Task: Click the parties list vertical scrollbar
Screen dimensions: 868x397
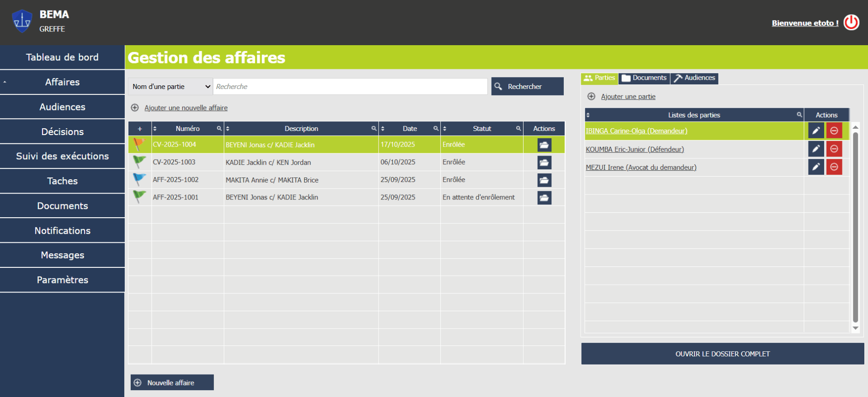Action: click(x=855, y=227)
